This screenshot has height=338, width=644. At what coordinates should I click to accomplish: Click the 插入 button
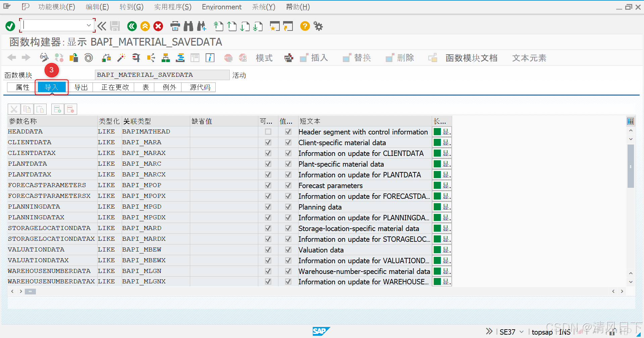[314, 58]
